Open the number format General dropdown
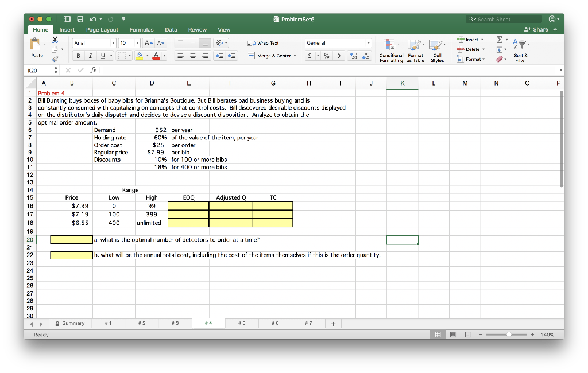The height and width of the screenshot is (373, 588). point(338,42)
